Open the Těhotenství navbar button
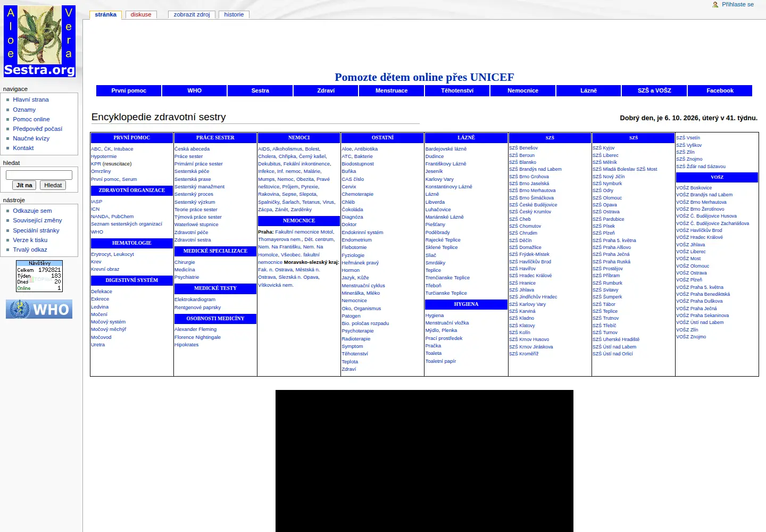 tap(457, 90)
